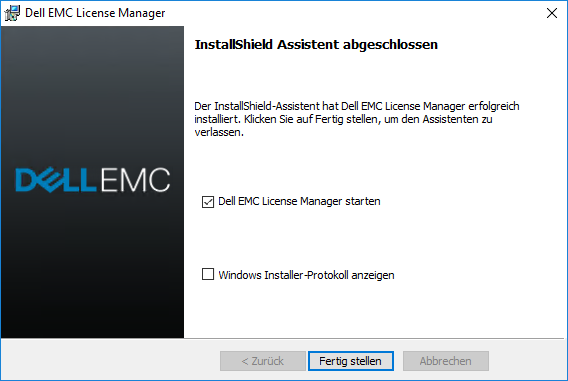Click the dark banner area below the logo
The height and width of the screenshot is (381, 568).
tap(92, 268)
